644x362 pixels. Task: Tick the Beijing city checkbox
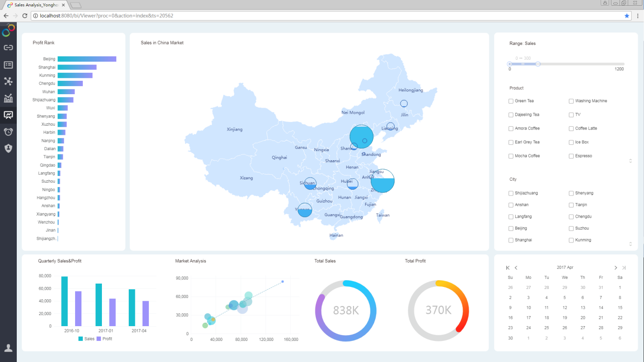click(x=511, y=229)
